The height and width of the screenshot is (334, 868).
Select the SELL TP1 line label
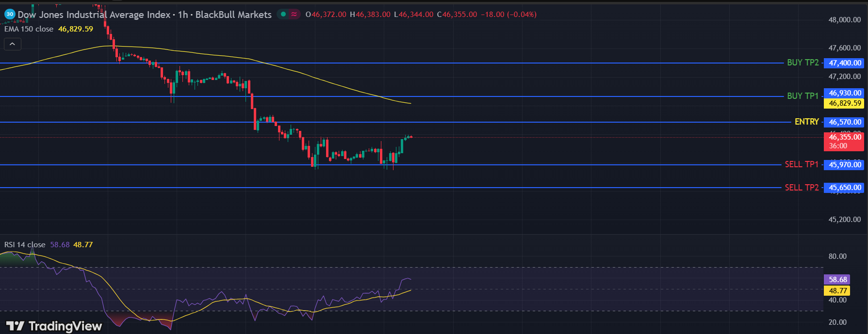[x=802, y=164]
